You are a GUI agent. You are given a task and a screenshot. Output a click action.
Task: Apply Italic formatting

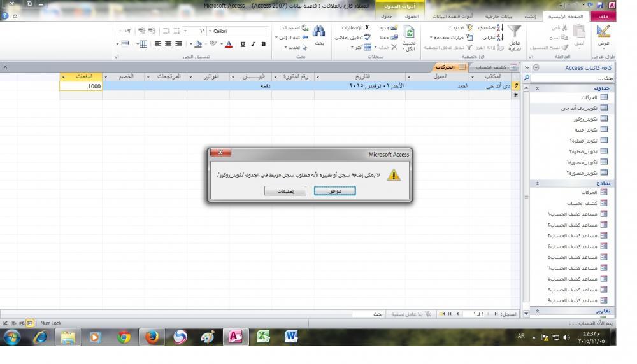pos(253,44)
